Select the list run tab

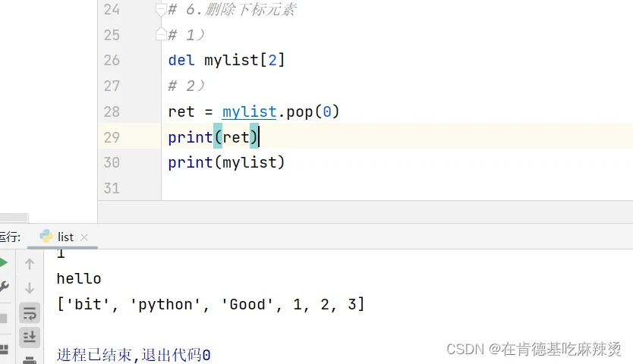62,237
